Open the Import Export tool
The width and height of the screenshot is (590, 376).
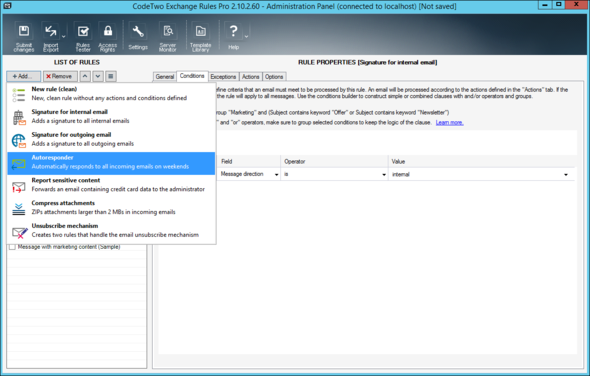click(x=51, y=38)
